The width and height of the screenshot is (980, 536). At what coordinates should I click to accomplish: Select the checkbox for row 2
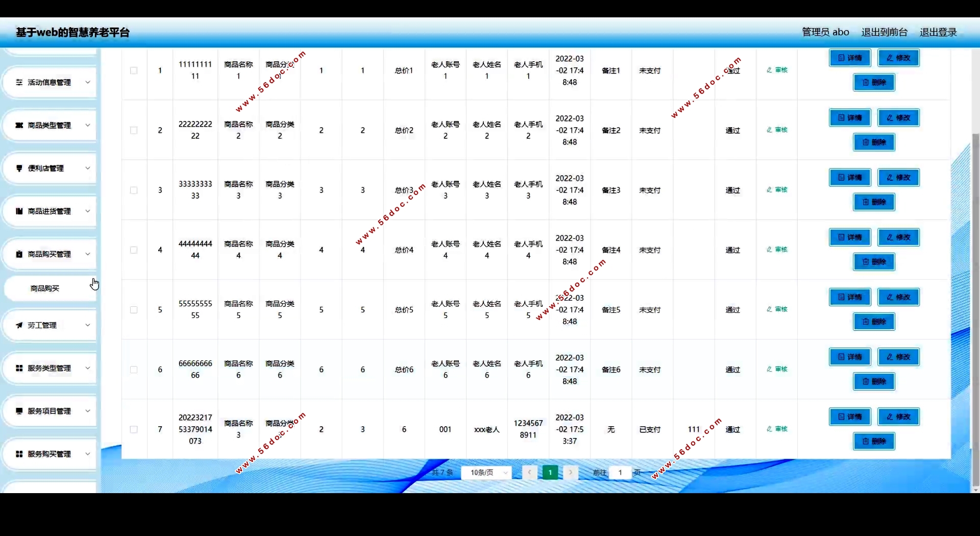click(134, 130)
